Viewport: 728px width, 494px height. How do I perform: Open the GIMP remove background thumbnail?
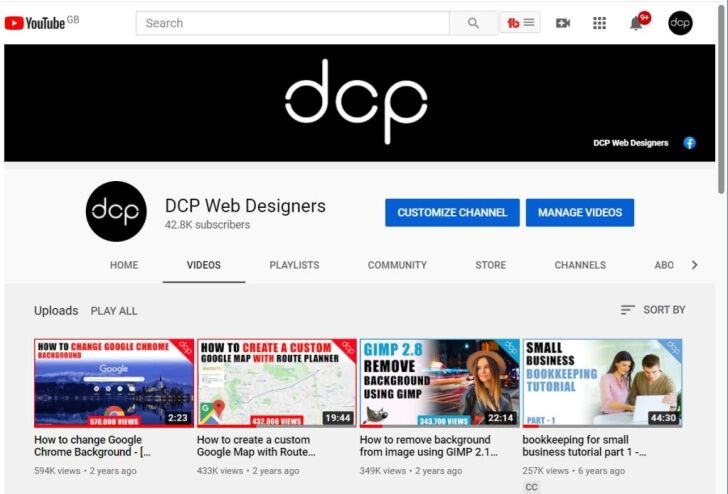click(x=440, y=383)
